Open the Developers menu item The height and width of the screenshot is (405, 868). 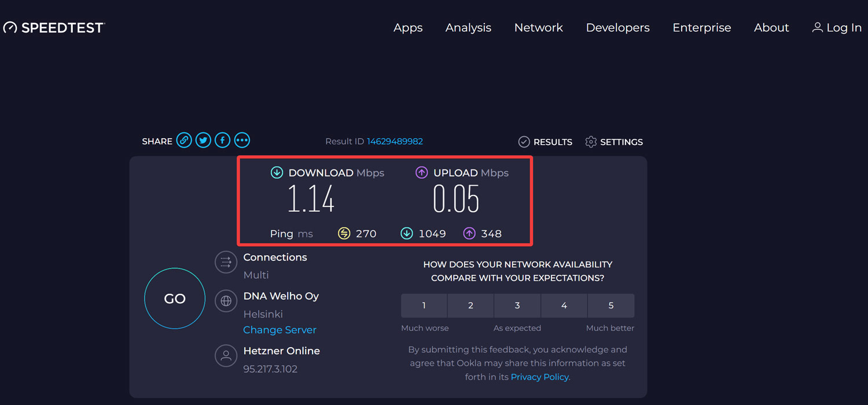pyautogui.click(x=617, y=27)
